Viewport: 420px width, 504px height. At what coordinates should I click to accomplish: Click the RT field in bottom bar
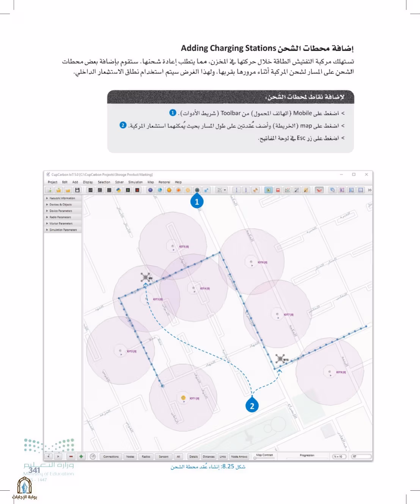click(361, 457)
